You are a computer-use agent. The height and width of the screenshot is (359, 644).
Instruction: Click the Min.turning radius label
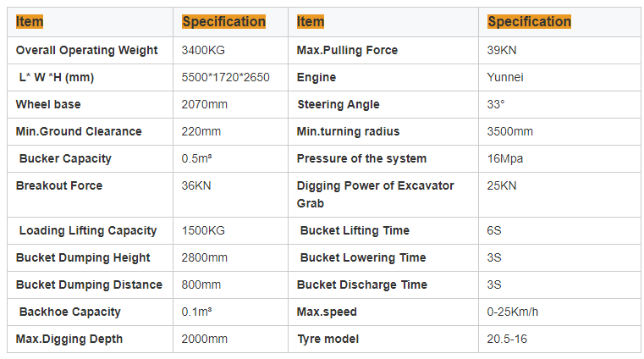click(x=348, y=131)
